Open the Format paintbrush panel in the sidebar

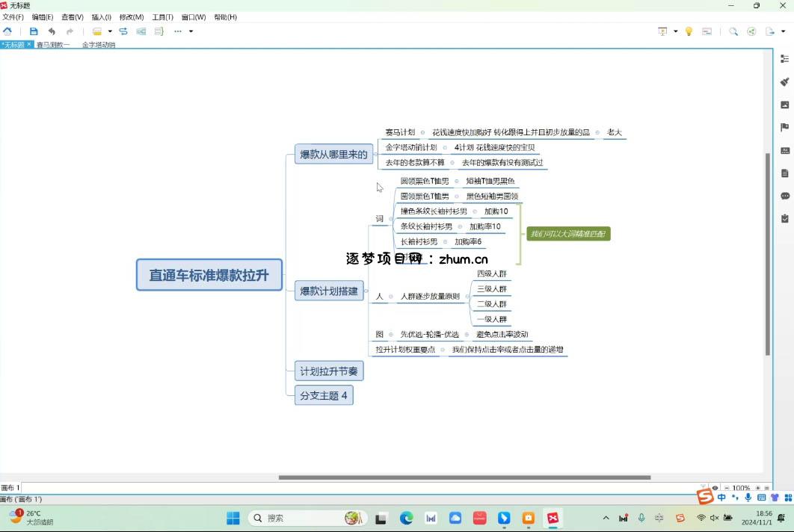click(784, 82)
